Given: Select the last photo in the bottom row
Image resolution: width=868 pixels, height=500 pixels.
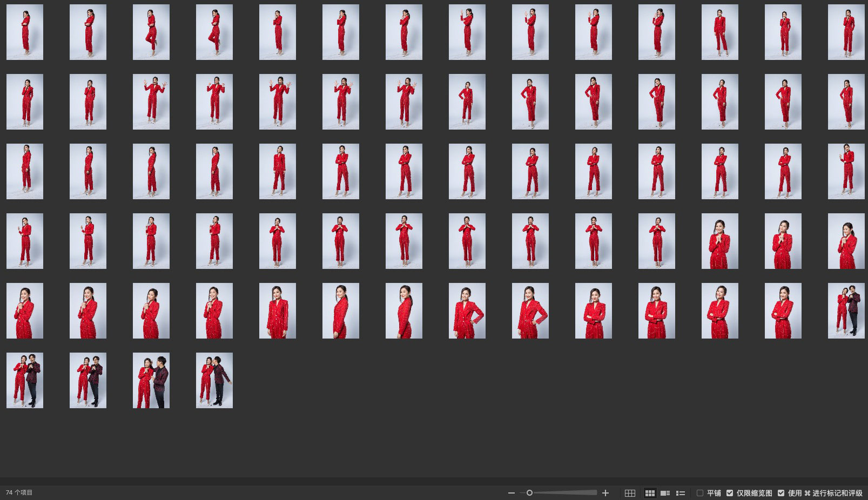Looking at the screenshot, I should [214, 381].
